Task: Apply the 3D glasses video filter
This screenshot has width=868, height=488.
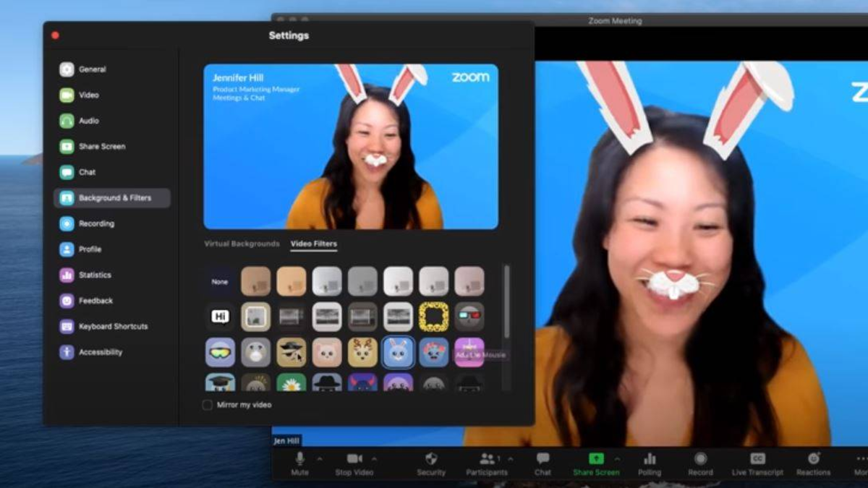Action: pos(469,317)
